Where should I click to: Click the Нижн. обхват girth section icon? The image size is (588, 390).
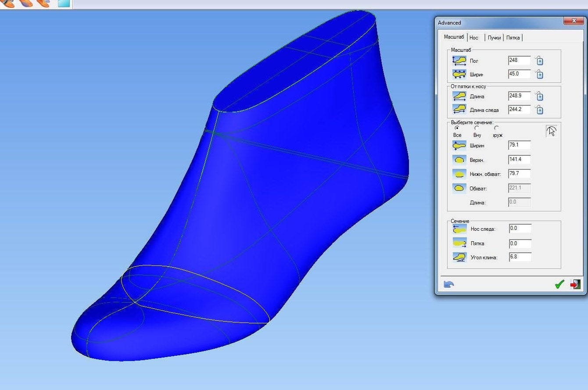pyautogui.click(x=459, y=174)
